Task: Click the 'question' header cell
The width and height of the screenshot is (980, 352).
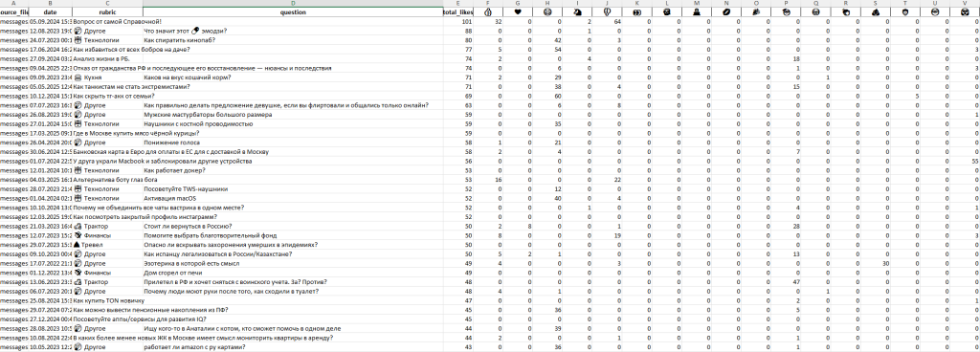Action: coord(293,11)
